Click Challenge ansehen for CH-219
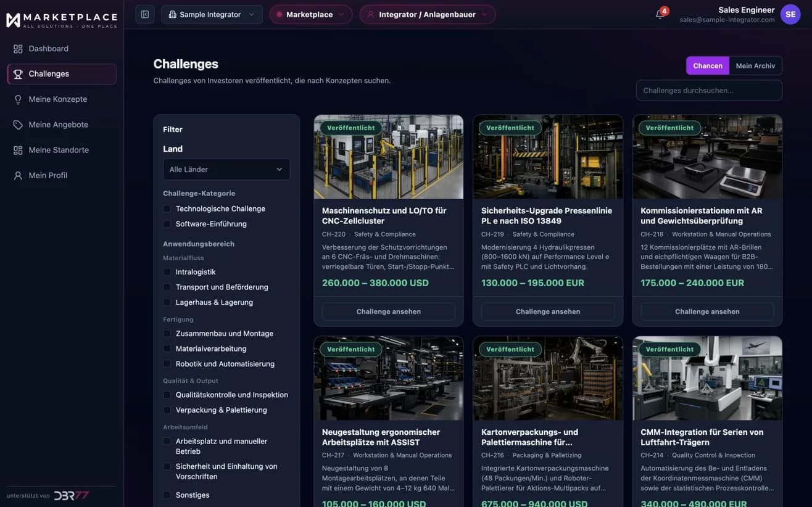Image resolution: width=812 pixels, height=507 pixels. click(548, 311)
